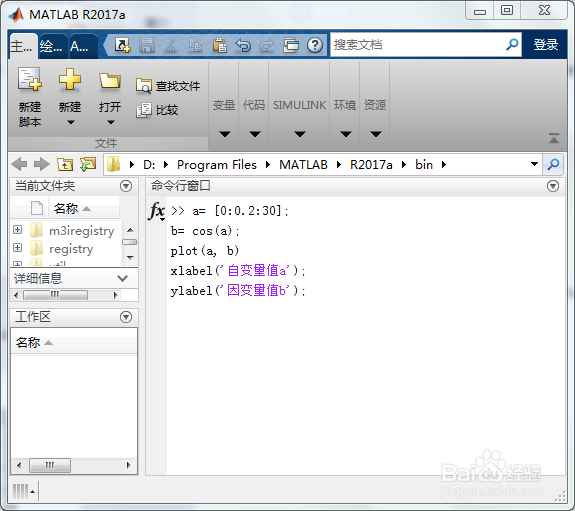Click the plot(a, b) command line
This screenshot has width=575, height=511.
[x=205, y=251]
